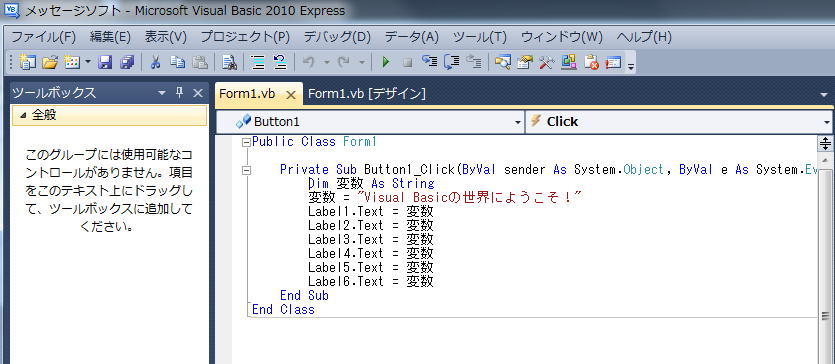Open the プロジェクト(P) menu
The image size is (835, 364).
245,37
